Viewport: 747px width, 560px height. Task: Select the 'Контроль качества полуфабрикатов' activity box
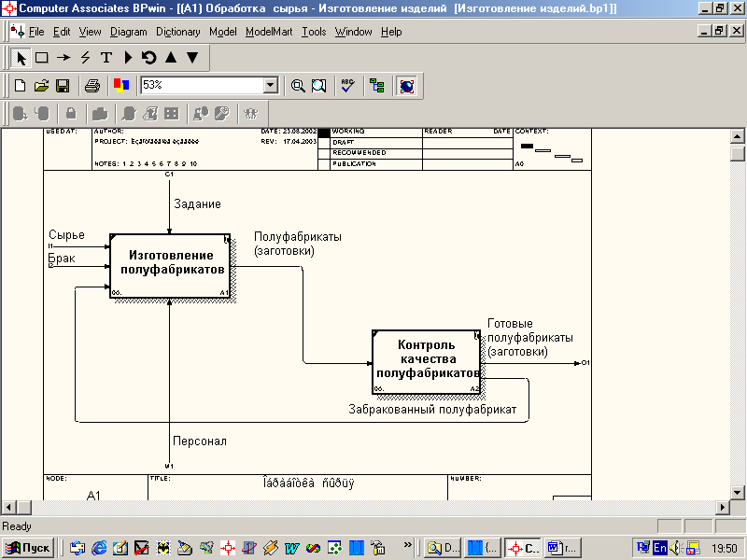click(x=427, y=362)
